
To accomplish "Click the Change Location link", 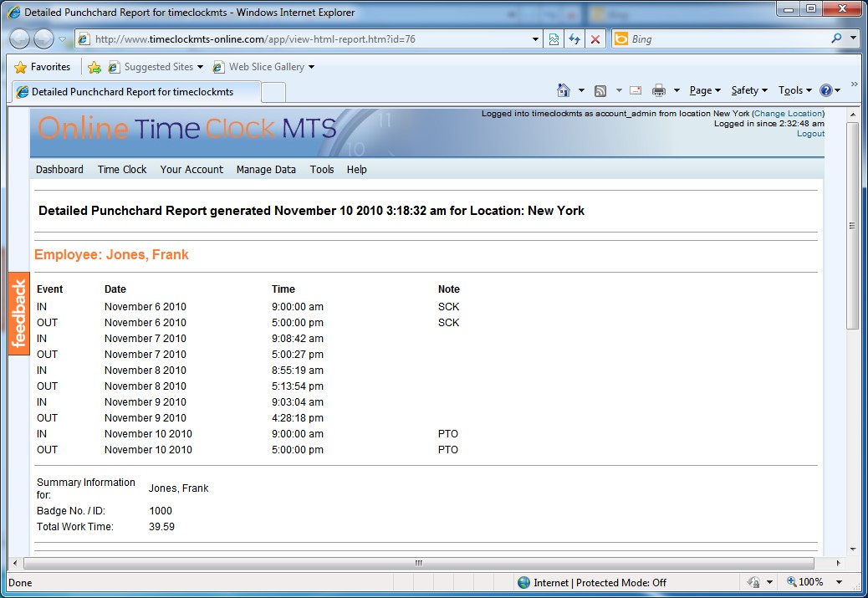I will [x=788, y=114].
